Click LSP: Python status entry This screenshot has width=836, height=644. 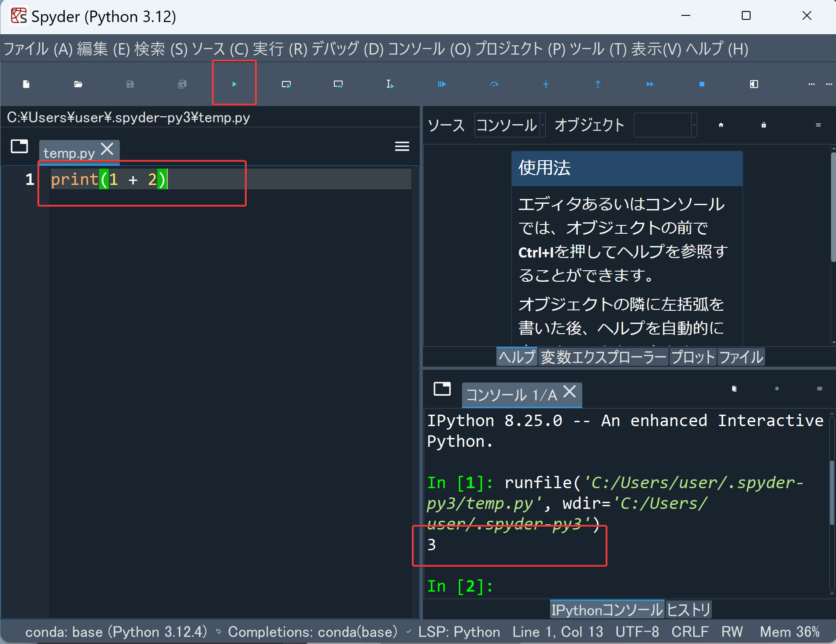coord(459,632)
